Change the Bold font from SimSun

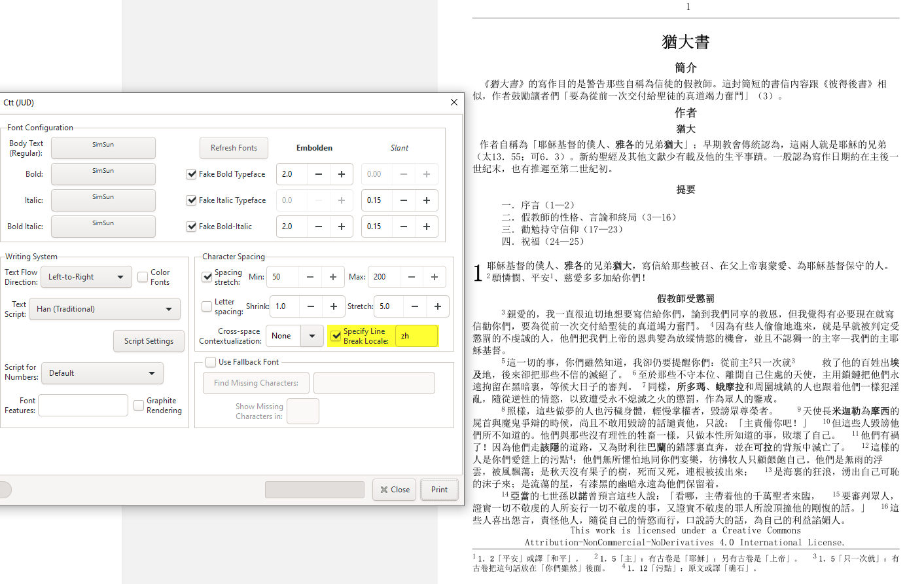[103, 174]
